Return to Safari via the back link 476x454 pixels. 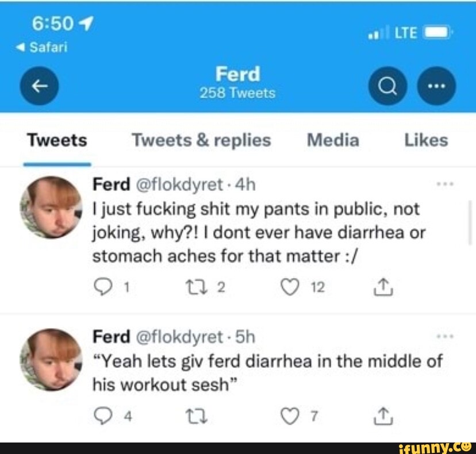point(41,47)
